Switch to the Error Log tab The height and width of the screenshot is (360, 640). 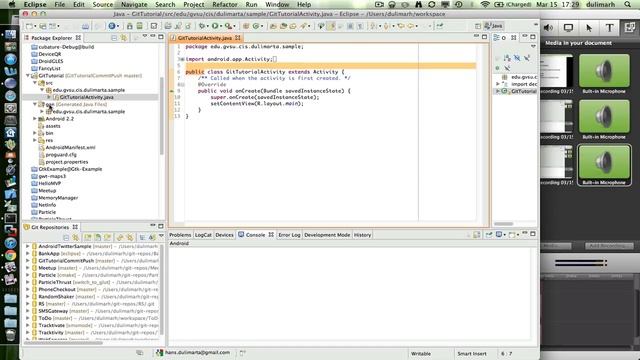click(289, 235)
